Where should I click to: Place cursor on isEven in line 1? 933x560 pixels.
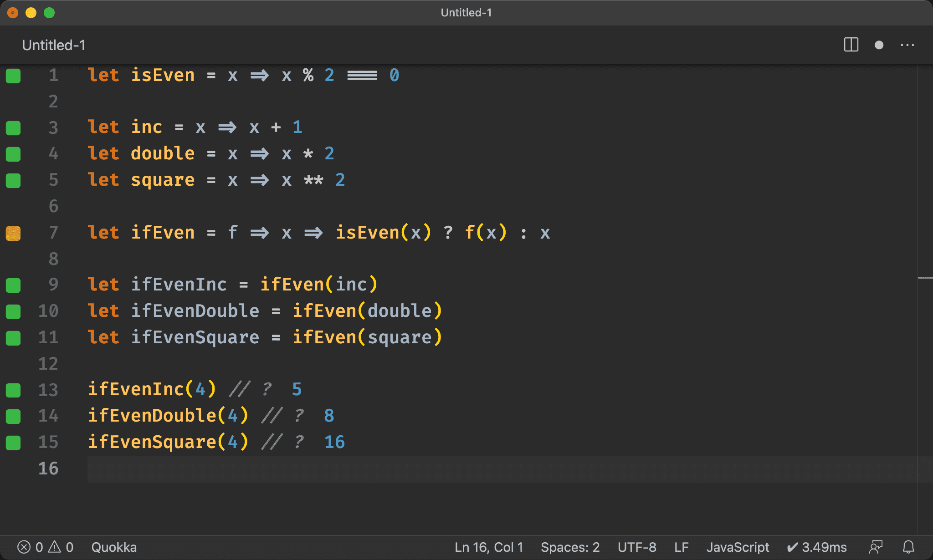pyautogui.click(x=163, y=75)
